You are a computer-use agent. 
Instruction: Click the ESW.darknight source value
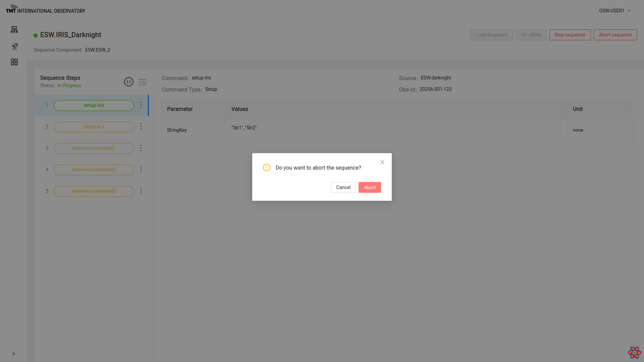[x=436, y=78]
